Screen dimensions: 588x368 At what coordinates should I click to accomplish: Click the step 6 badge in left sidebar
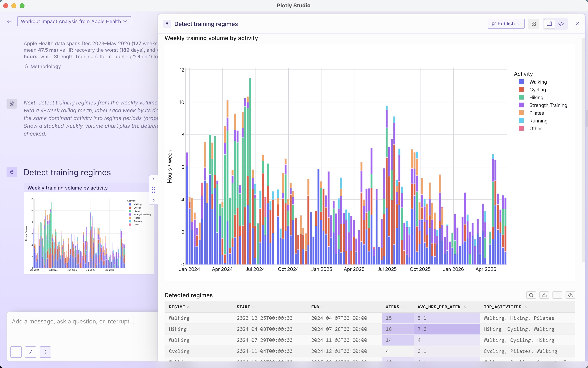click(12, 172)
